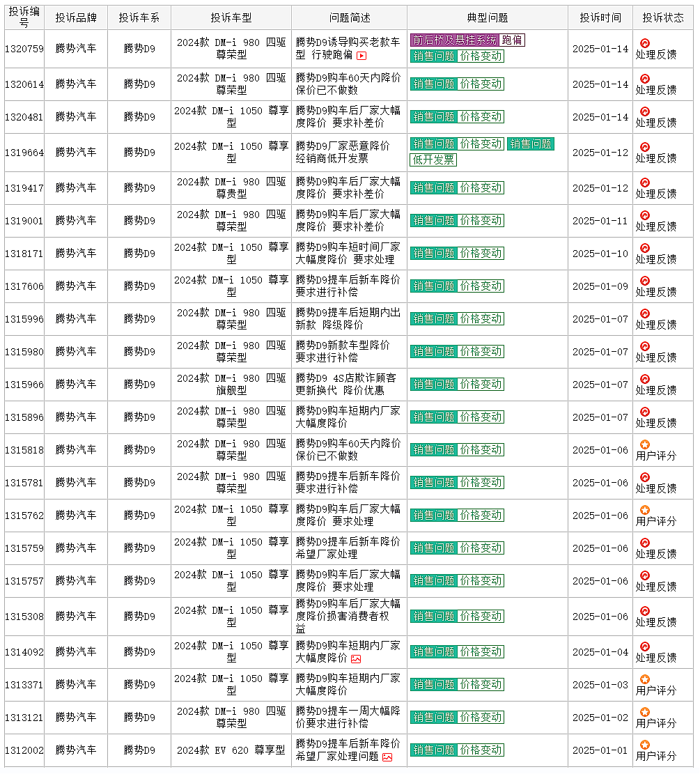
Task: Select the orange star icon for complaint 1313121
Action: coord(645,712)
